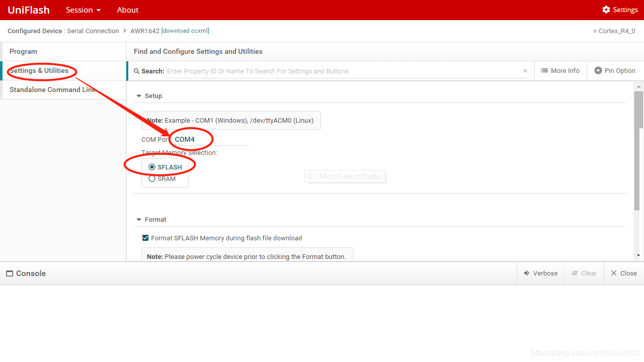The height and width of the screenshot is (362, 644).
Task: Click the power cycle Note text
Action: tap(247, 257)
